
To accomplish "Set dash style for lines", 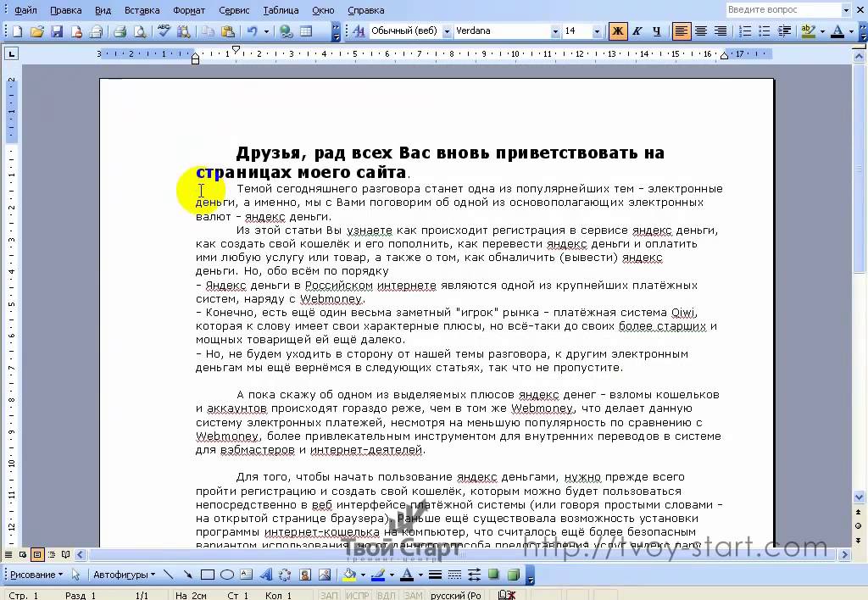I will pyautogui.click(x=454, y=575).
